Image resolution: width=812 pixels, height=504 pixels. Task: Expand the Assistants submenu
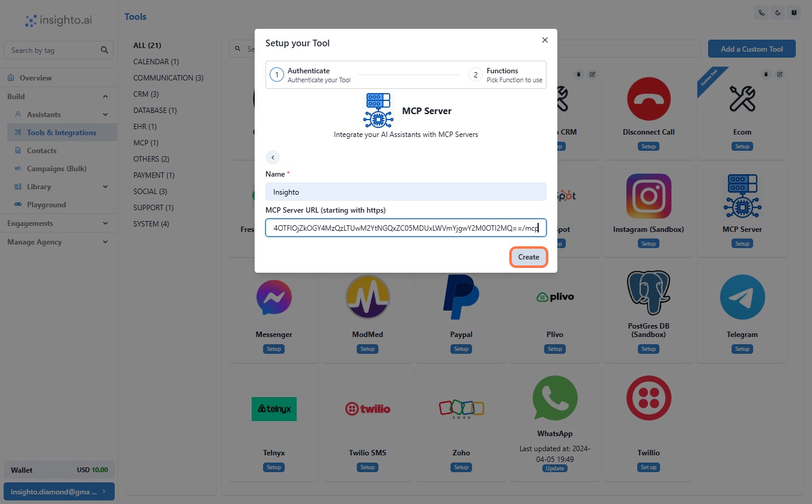[105, 114]
